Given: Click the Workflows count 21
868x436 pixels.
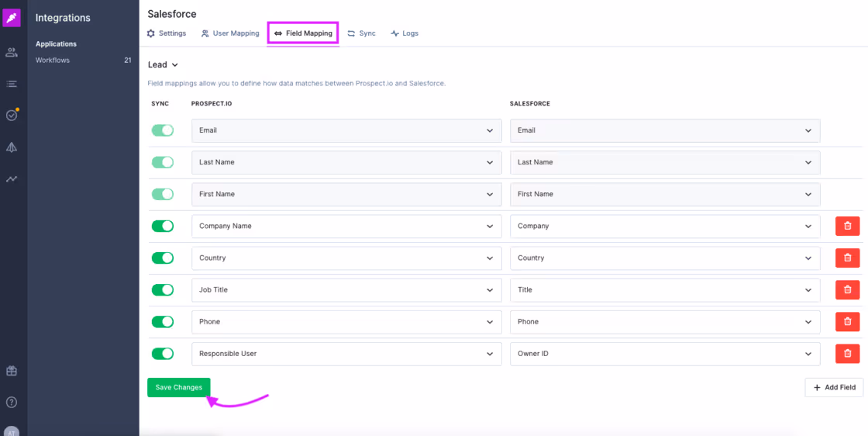Looking at the screenshot, I should (128, 60).
